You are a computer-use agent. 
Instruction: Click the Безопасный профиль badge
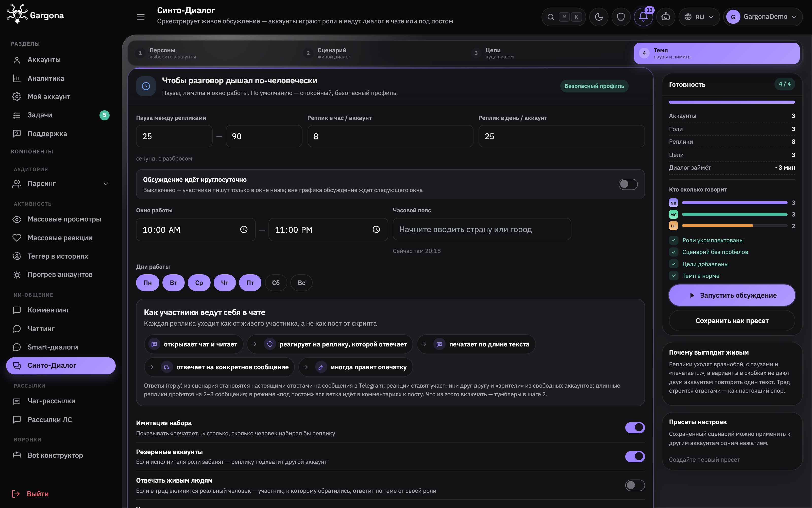pos(594,86)
